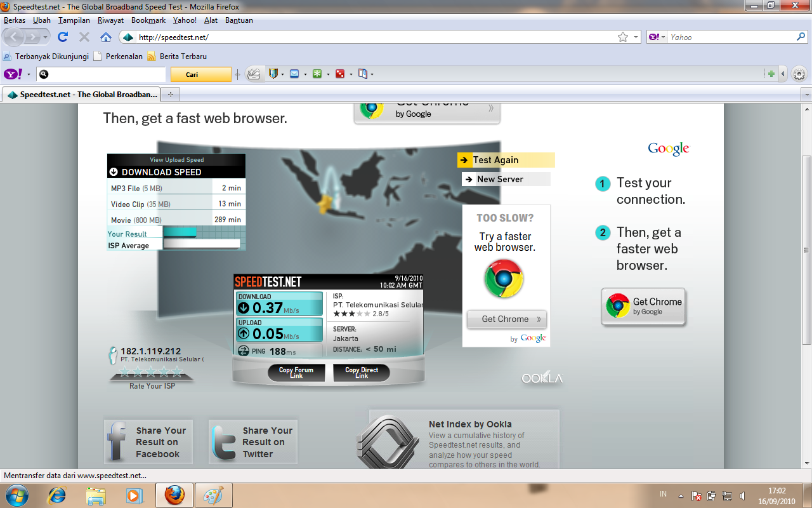Open the Windows Start button
The image size is (812, 508).
click(x=17, y=495)
